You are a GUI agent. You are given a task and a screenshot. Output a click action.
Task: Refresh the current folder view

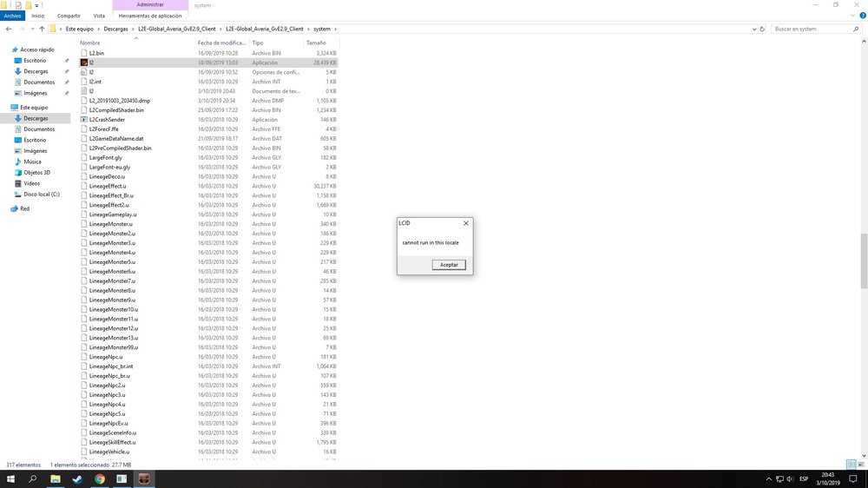762,29
